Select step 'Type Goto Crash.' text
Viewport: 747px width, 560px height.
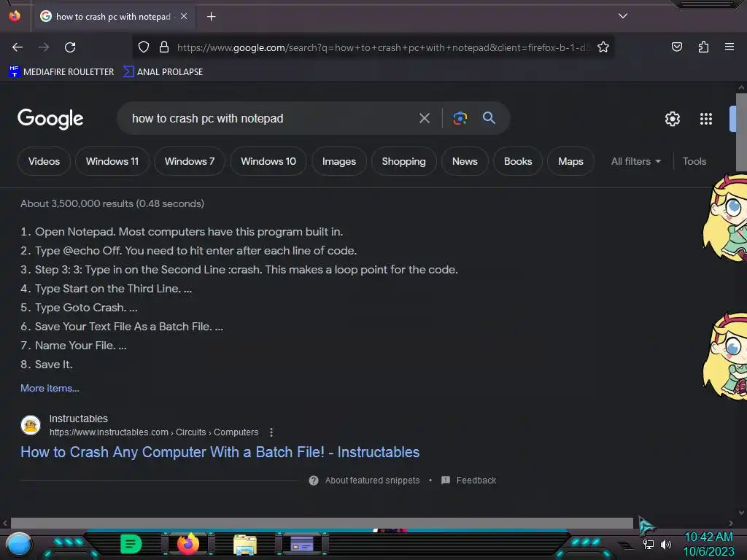86,308
